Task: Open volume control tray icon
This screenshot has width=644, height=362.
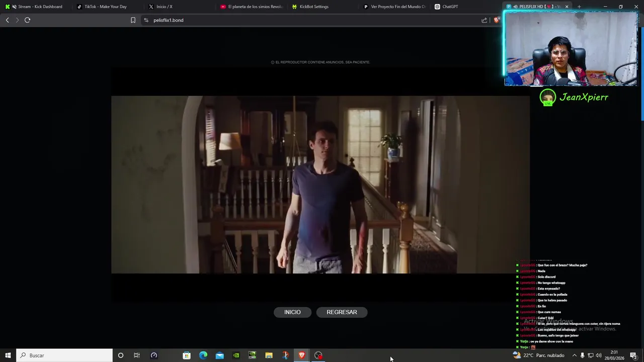Action: pos(599,355)
